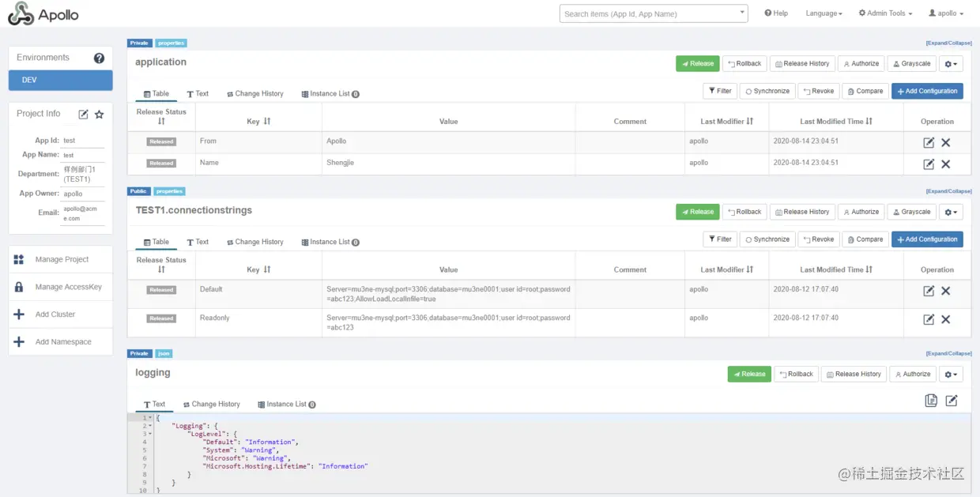Click Grayscale for TEST1.connectionstrings
The height and width of the screenshot is (497, 980).
pyautogui.click(x=911, y=212)
